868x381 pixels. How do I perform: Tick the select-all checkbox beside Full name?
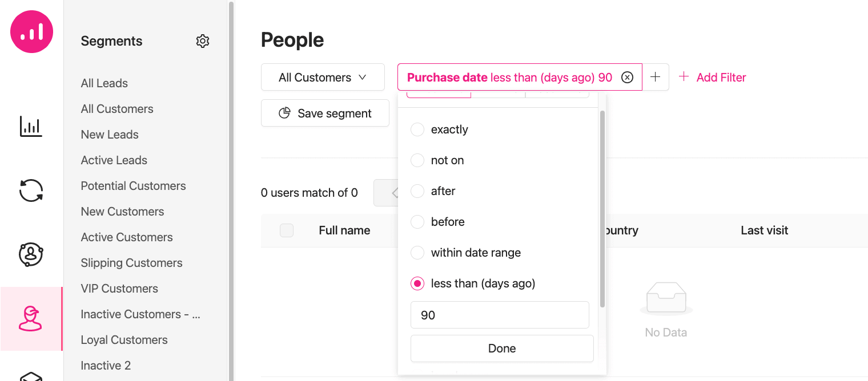pos(287,230)
